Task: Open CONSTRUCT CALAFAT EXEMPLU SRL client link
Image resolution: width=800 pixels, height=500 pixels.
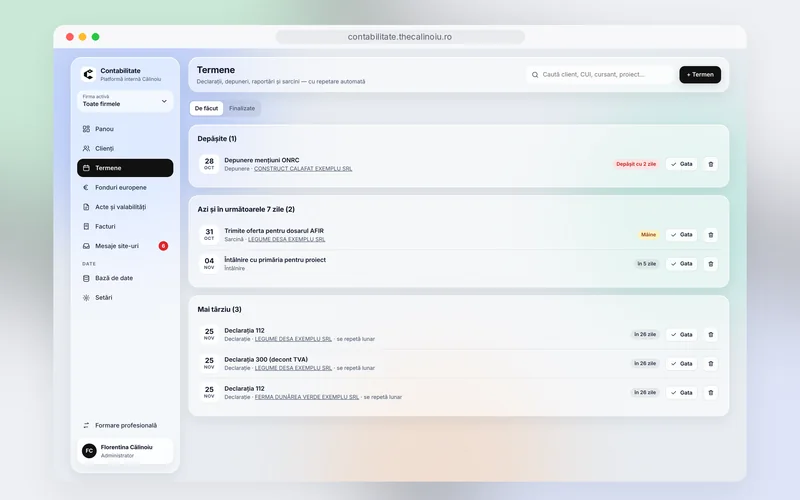Action: tap(303, 169)
